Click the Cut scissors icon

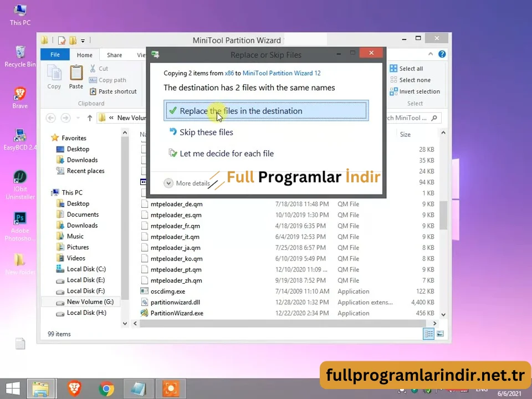pos(93,69)
